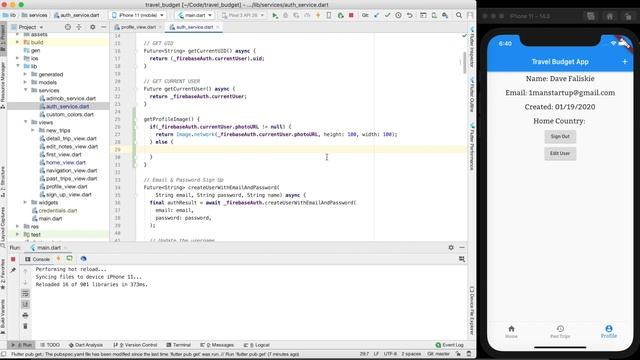Tap the Sign Out button in simulator

[560, 136]
